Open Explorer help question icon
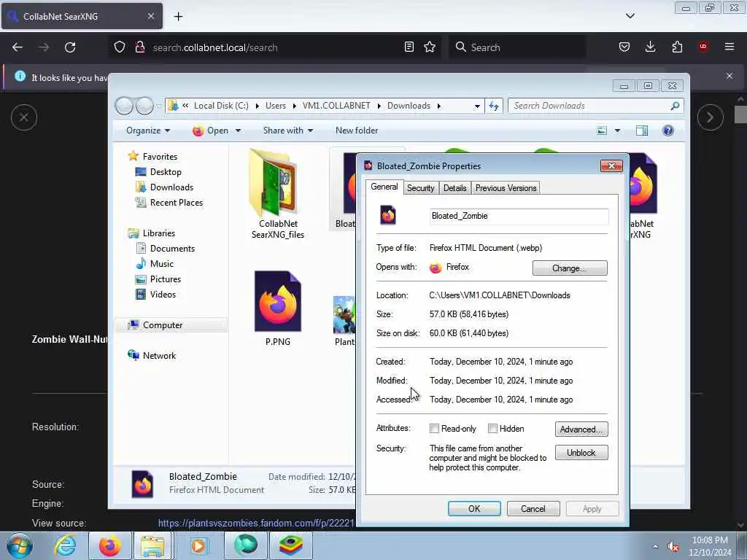The height and width of the screenshot is (560, 747). coord(668,131)
